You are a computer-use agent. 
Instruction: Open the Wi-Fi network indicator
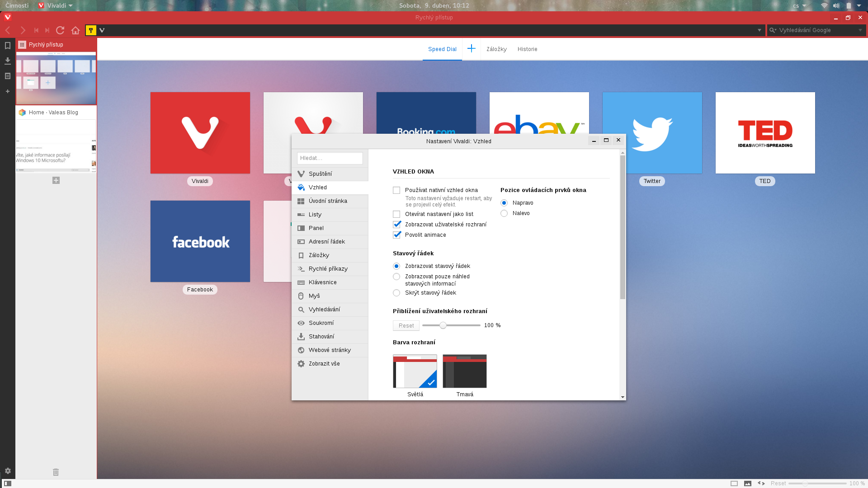(824, 5)
